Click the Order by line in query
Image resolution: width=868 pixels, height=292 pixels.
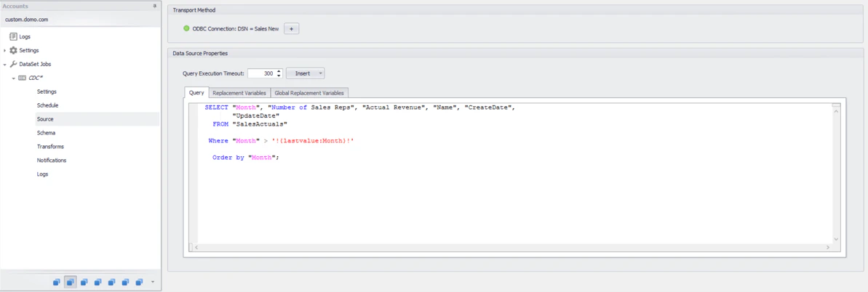click(245, 158)
